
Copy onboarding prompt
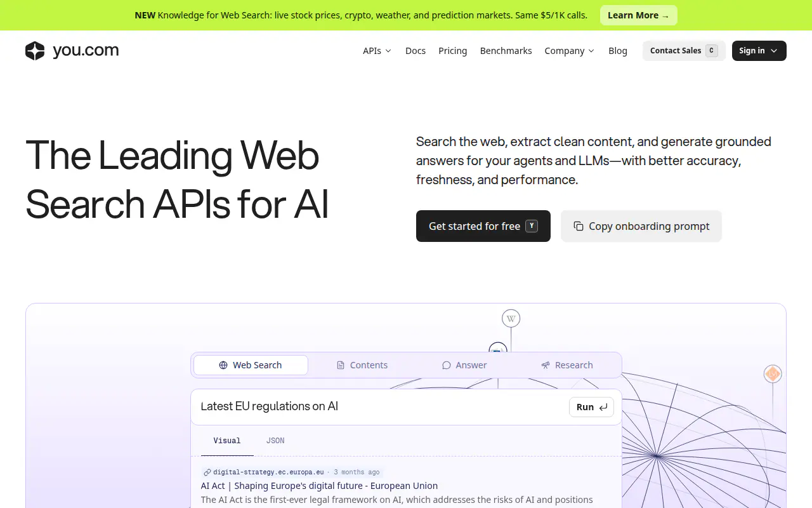click(641, 226)
